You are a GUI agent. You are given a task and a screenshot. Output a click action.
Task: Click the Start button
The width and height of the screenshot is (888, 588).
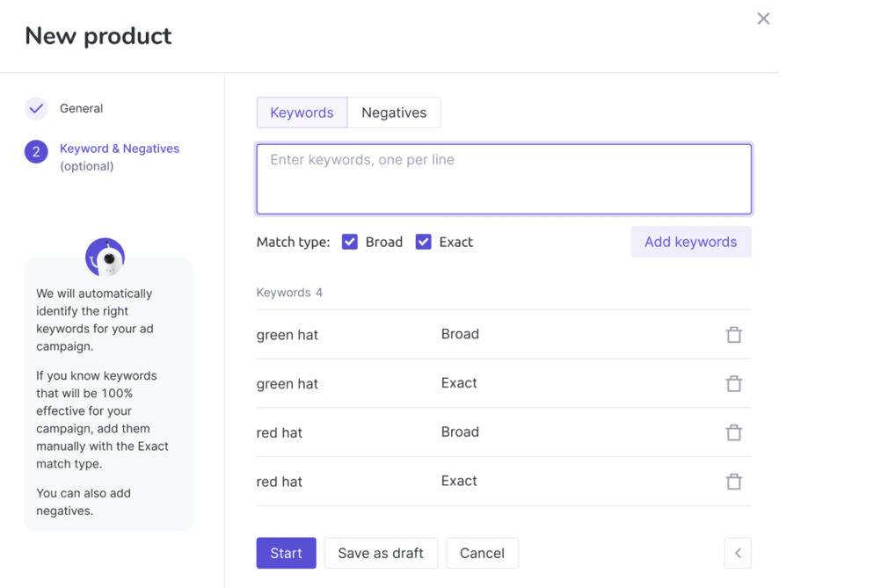point(286,553)
